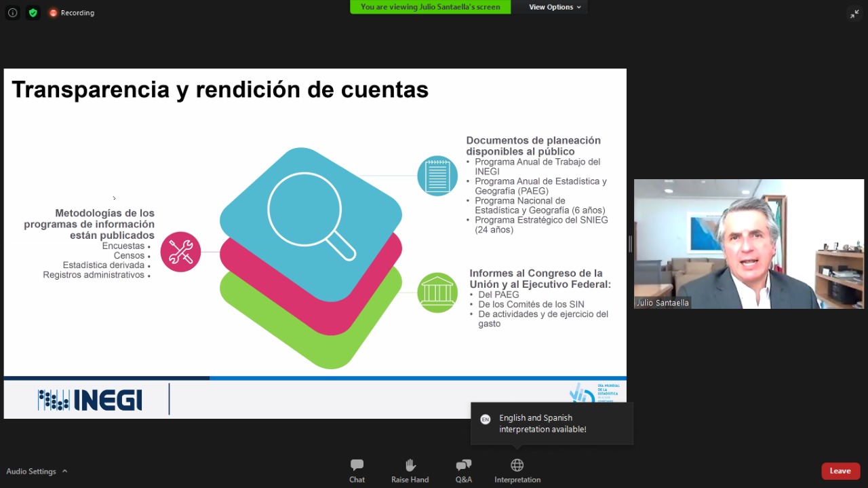Click the 'Encuestas' list item
The width and height of the screenshot is (868, 488).
coord(123,246)
